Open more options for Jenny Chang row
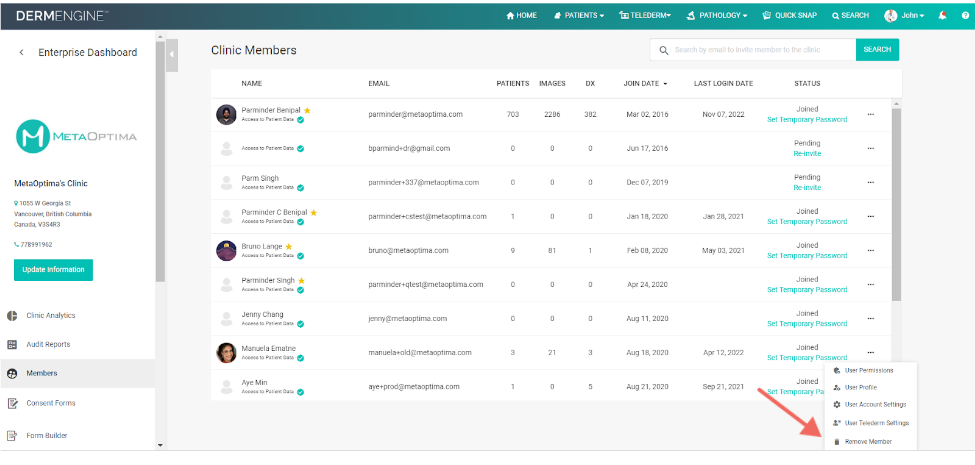 tap(871, 318)
